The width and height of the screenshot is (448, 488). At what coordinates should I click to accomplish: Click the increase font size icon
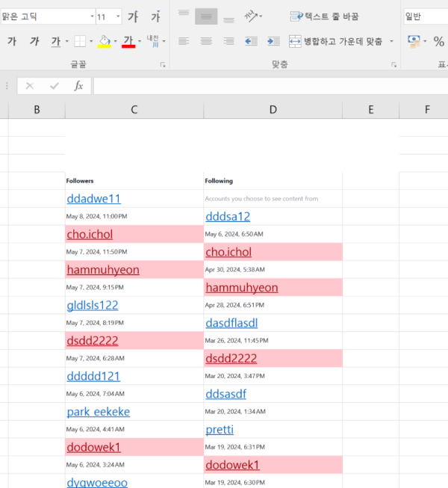(133, 16)
